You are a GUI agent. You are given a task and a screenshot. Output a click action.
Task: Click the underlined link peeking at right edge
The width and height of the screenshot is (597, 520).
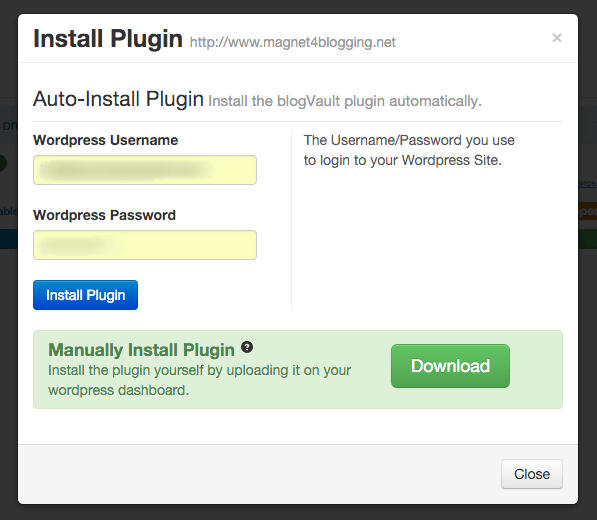coord(587,184)
